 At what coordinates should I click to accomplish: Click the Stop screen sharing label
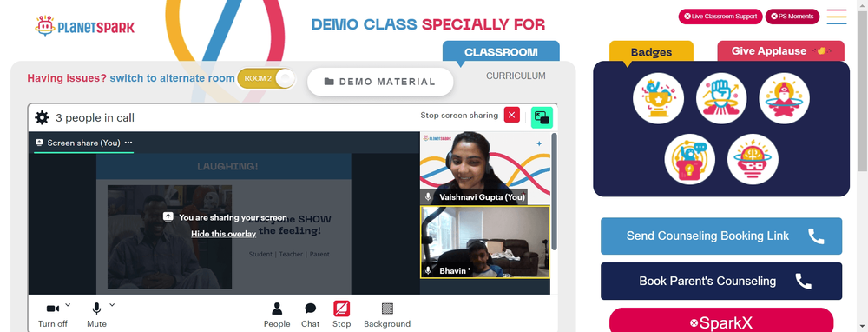[x=459, y=116]
